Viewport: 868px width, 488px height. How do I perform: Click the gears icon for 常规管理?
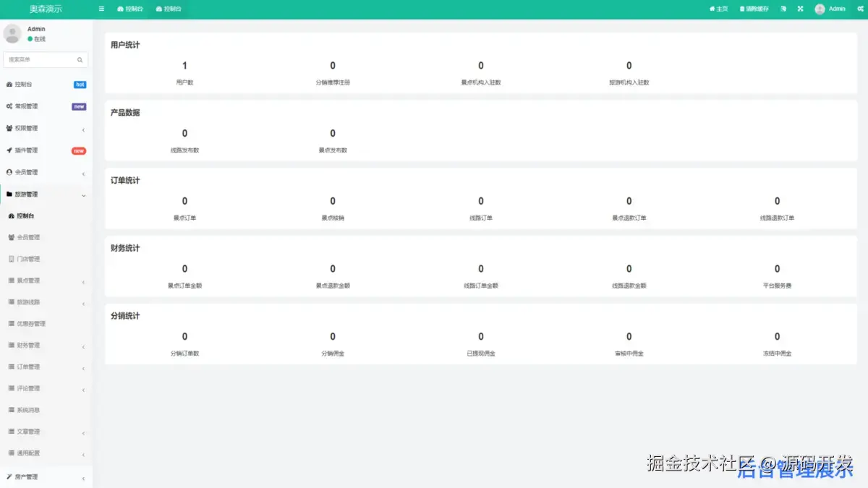[x=9, y=106]
